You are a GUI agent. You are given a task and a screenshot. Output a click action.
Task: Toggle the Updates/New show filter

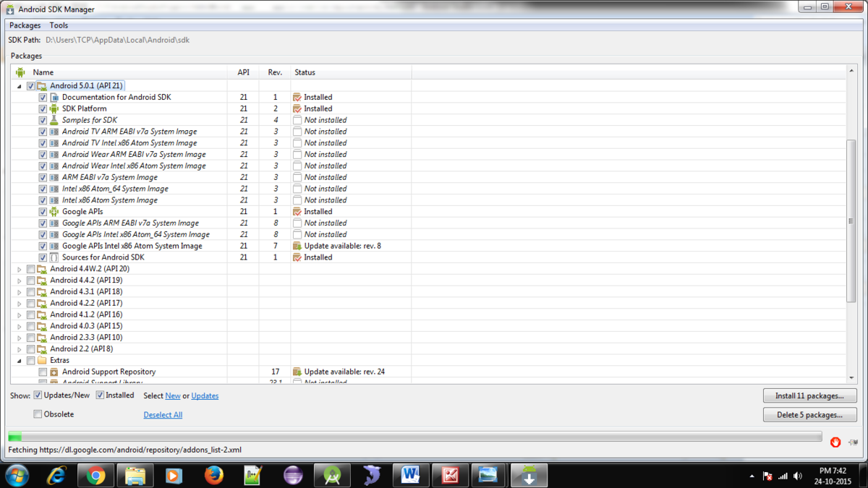pyautogui.click(x=38, y=395)
